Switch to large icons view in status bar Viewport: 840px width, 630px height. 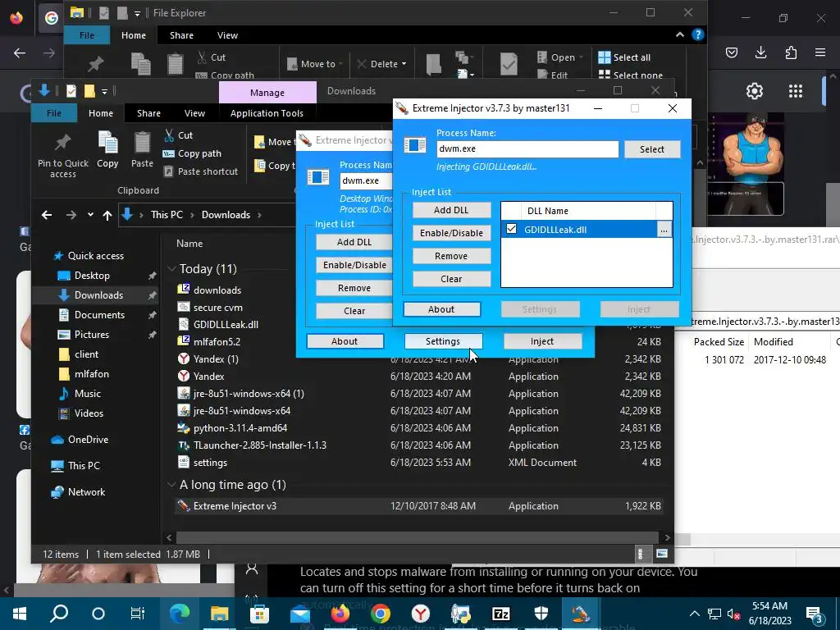pyautogui.click(x=662, y=554)
